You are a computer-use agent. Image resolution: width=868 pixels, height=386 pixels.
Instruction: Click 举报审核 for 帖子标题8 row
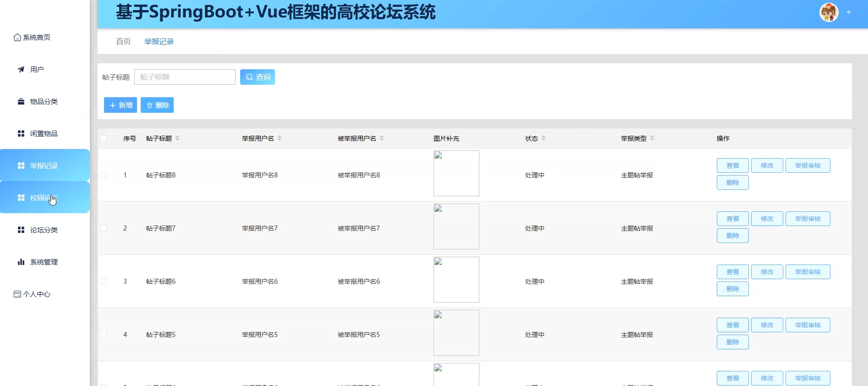(808, 165)
